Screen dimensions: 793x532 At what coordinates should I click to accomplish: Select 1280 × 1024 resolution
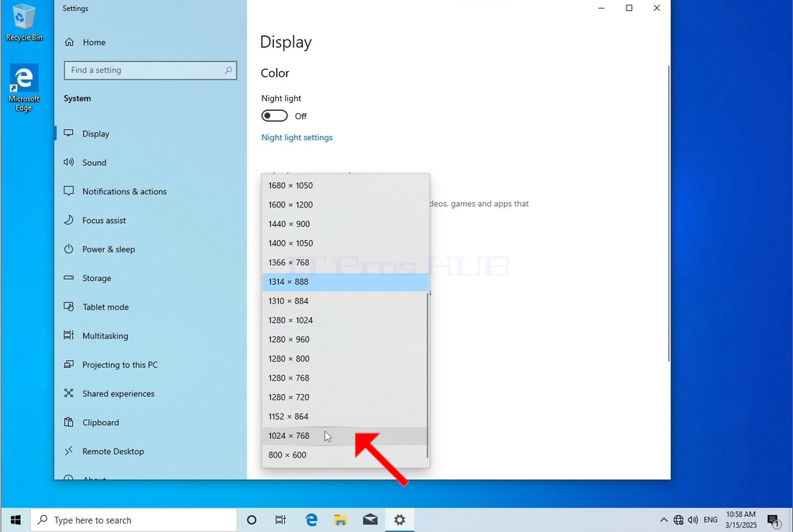(x=345, y=320)
